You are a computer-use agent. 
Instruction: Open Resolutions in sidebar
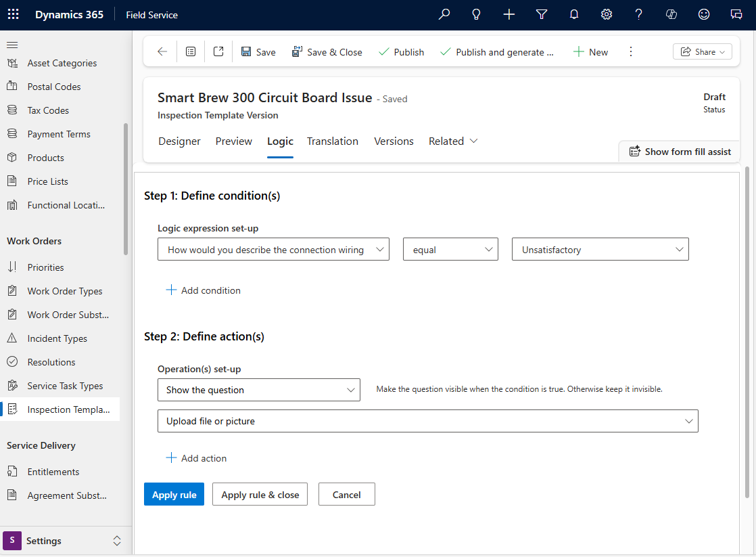click(x=60, y=362)
